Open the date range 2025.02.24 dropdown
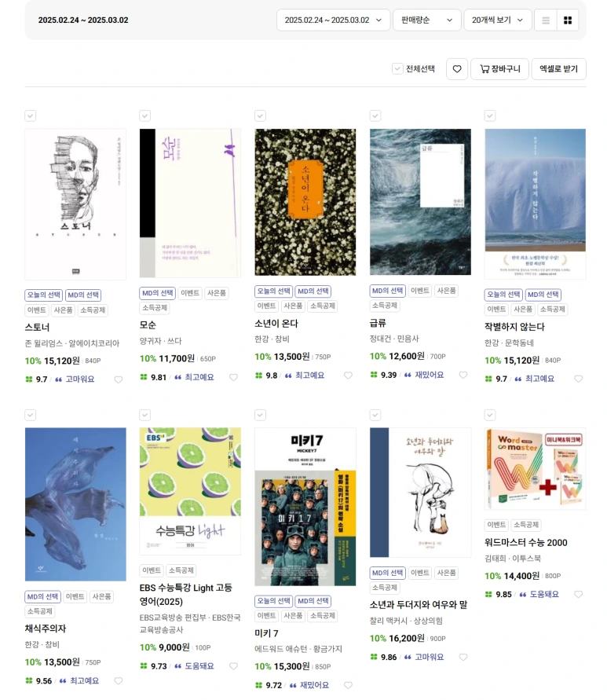Viewport: 607px width, 700px height. (334, 20)
